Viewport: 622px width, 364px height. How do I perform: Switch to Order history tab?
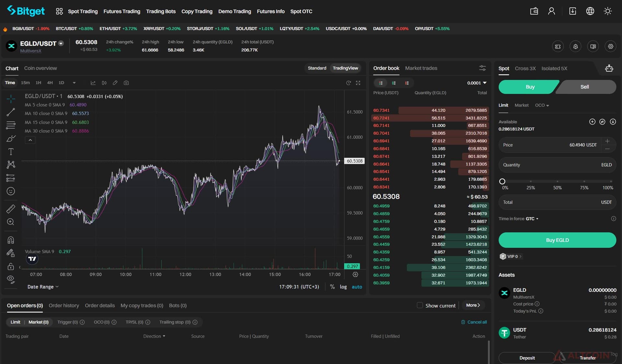64,305
